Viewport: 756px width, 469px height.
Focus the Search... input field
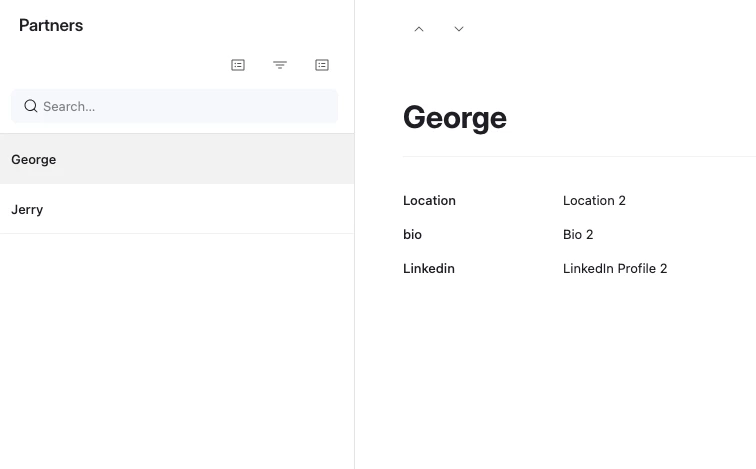(175, 106)
